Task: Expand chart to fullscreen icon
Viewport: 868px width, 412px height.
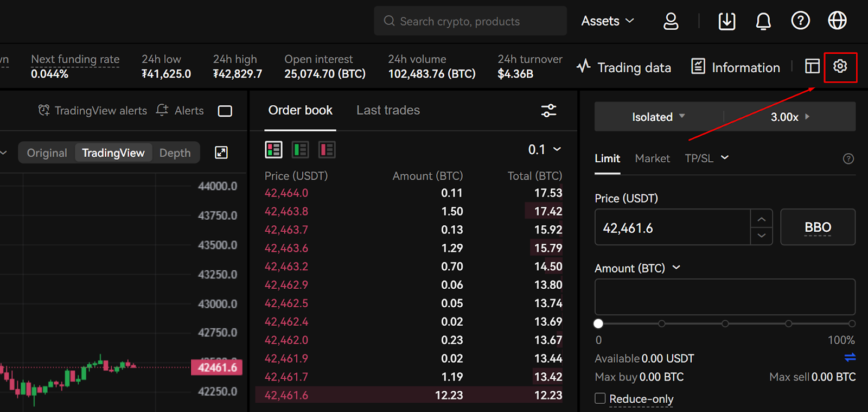Action: click(221, 153)
